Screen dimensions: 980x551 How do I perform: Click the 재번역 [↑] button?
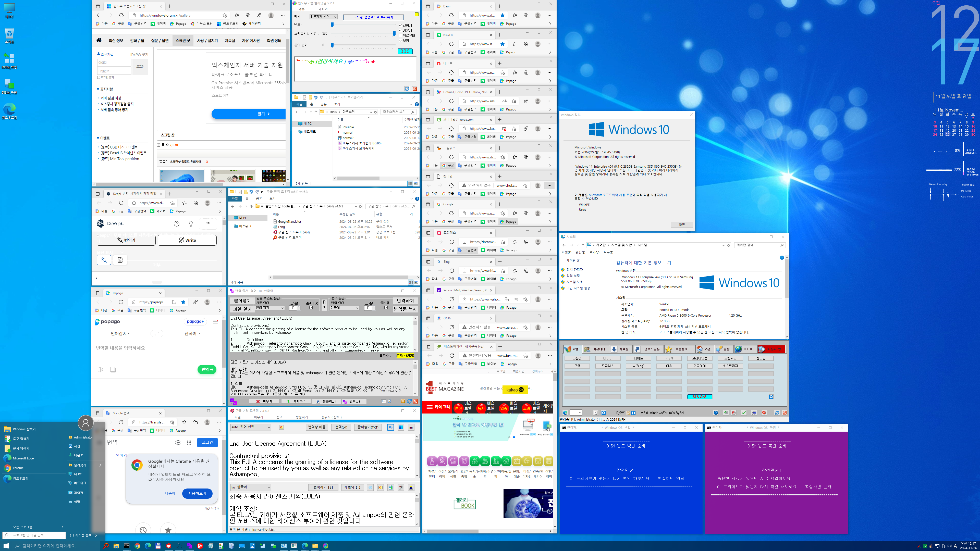(x=353, y=487)
